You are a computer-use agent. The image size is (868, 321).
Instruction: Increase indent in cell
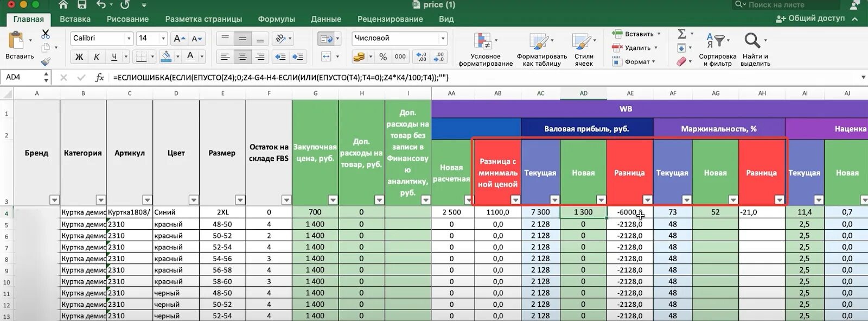(x=297, y=56)
